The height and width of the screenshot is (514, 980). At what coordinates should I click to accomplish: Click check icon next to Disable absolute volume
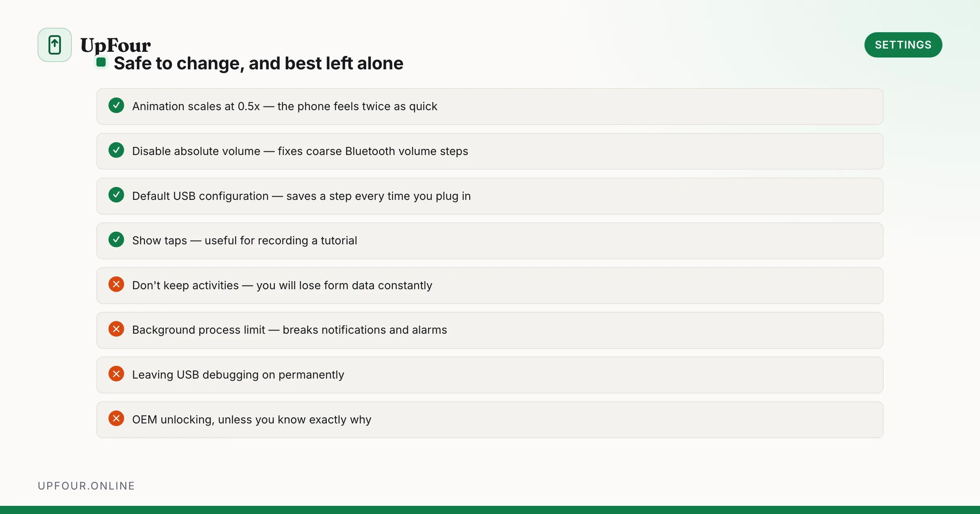click(116, 151)
